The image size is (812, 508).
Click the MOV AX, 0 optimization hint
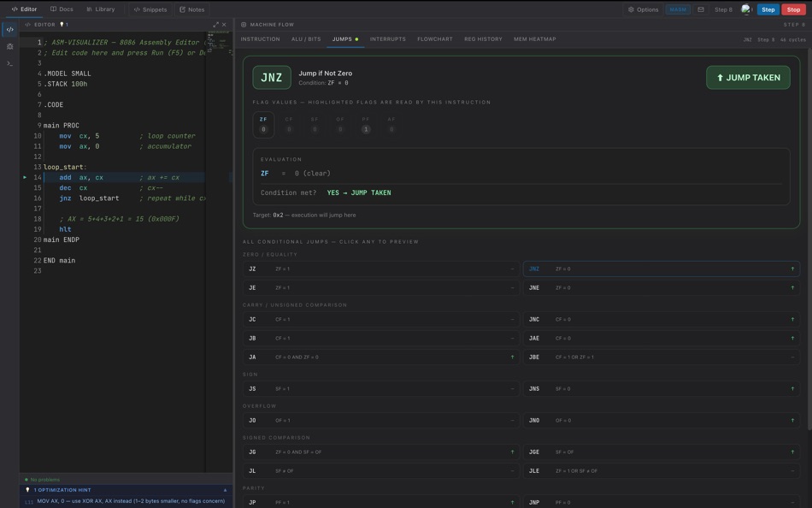126,501
